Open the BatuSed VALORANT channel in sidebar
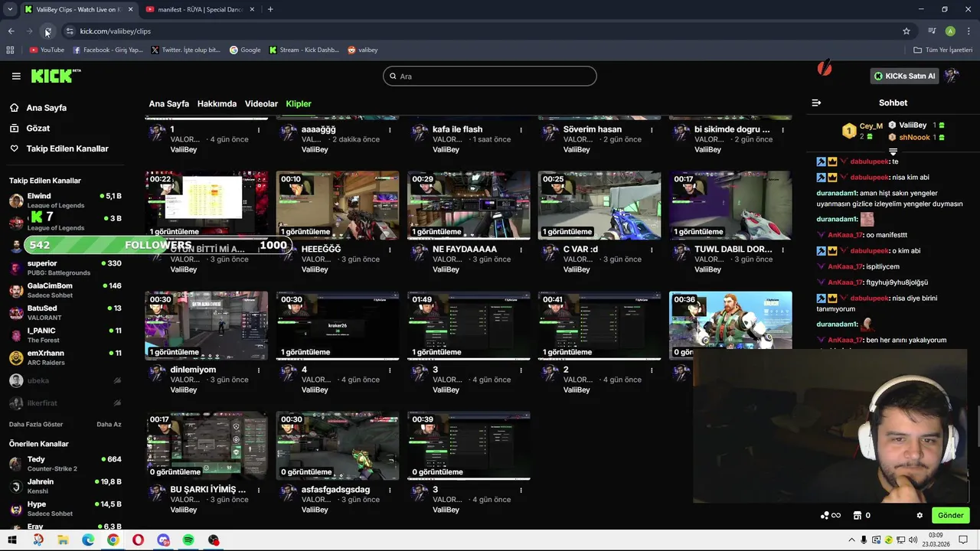The height and width of the screenshot is (551, 980). [65, 312]
